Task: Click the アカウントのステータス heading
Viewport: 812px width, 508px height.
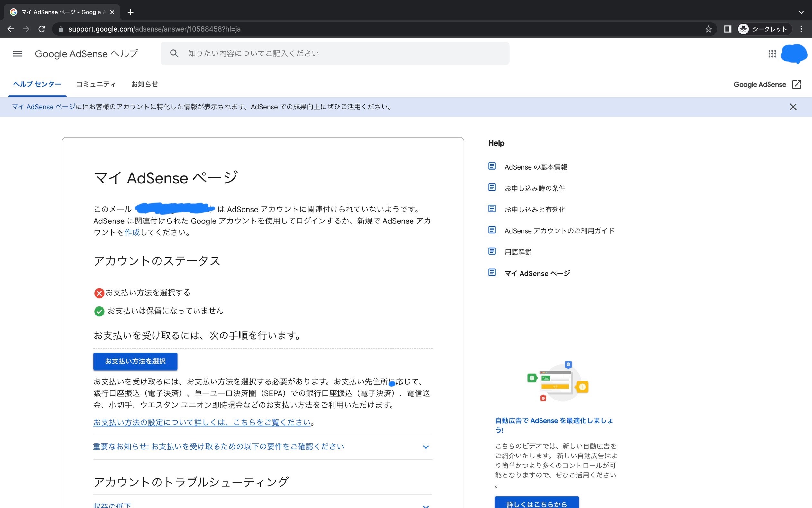Action: (x=157, y=261)
